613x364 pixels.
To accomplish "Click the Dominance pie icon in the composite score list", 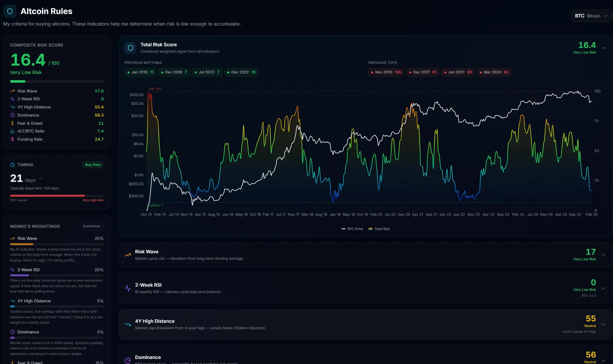I will tap(12, 115).
